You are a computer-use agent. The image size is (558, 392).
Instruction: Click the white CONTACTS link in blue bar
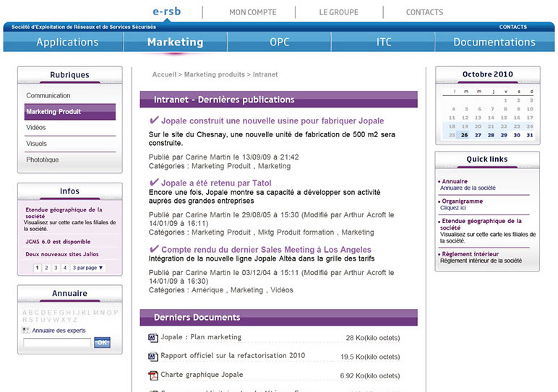pyautogui.click(x=512, y=27)
